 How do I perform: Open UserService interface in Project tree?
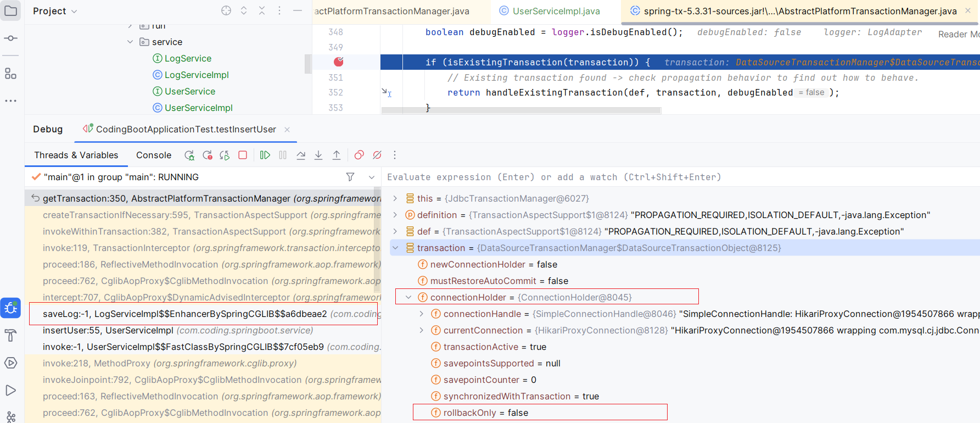[x=190, y=91]
